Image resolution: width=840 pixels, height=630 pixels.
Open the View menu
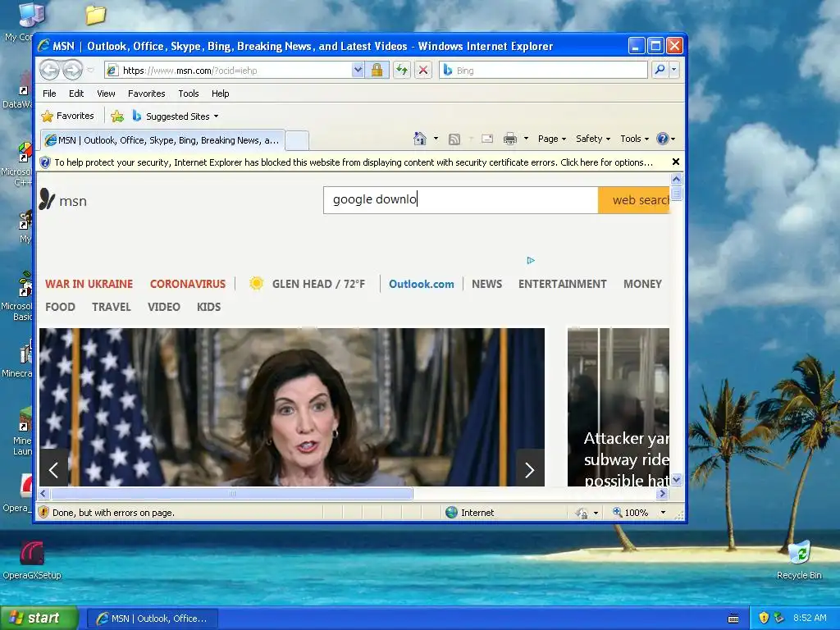click(106, 94)
